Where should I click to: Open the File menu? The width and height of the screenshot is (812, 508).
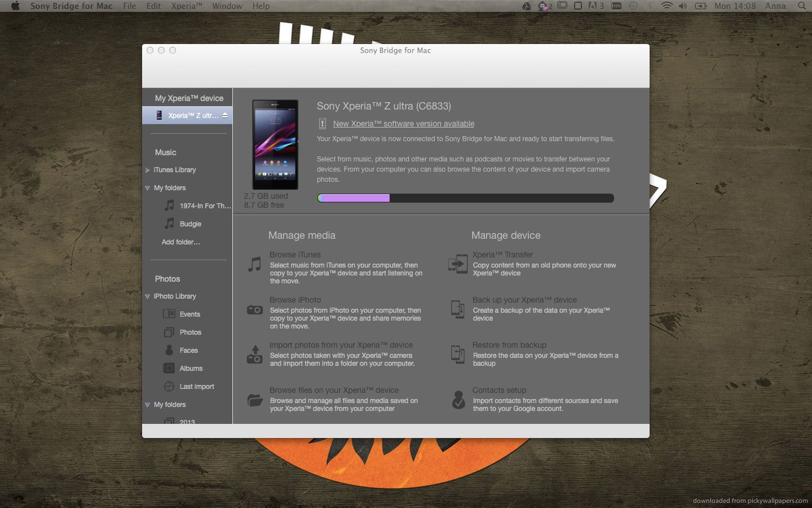130,6
